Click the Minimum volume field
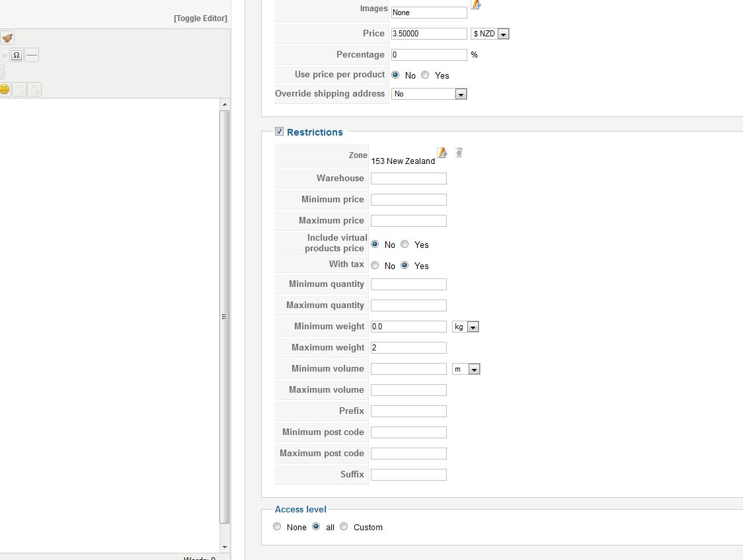Screen dimensions: 743x560 (409, 369)
